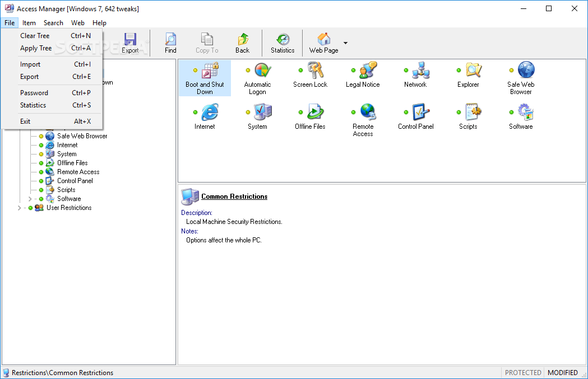588x379 pixels.
Task: Open the Legal Notice category icon
Action: 363,75
